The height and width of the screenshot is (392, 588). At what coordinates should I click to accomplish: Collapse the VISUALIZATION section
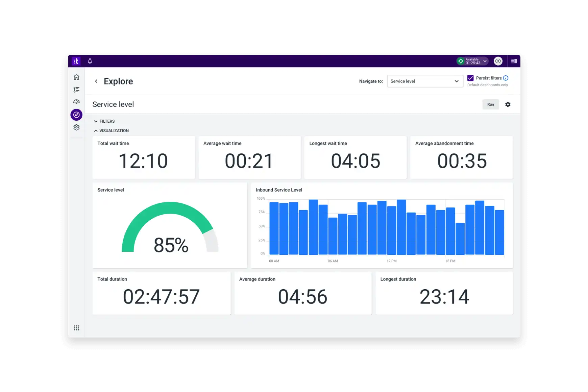pos(111,130)
